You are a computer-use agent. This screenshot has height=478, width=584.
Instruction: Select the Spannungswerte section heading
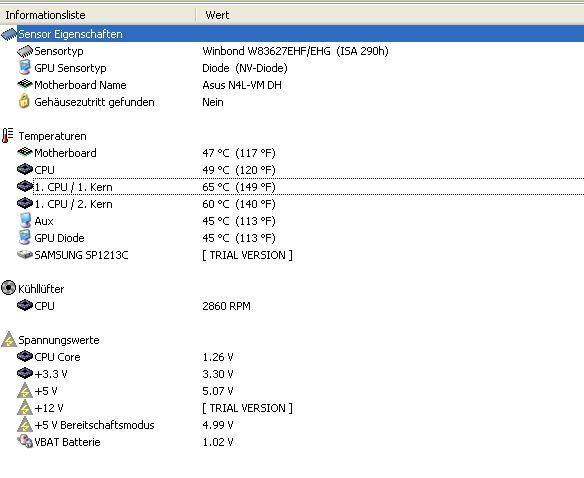pyautogui.click(x=59, y=340)
